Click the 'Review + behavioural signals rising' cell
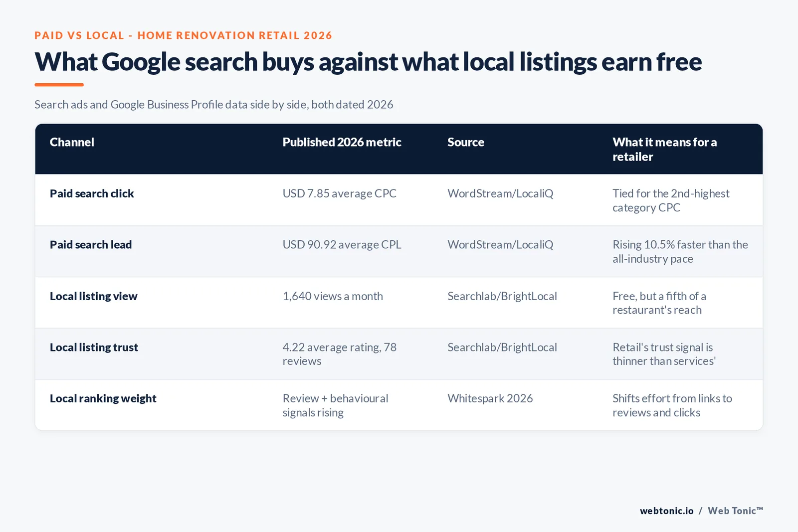This screenshot has height=532, width=798. pyautogui.click(x=335, y=405)
